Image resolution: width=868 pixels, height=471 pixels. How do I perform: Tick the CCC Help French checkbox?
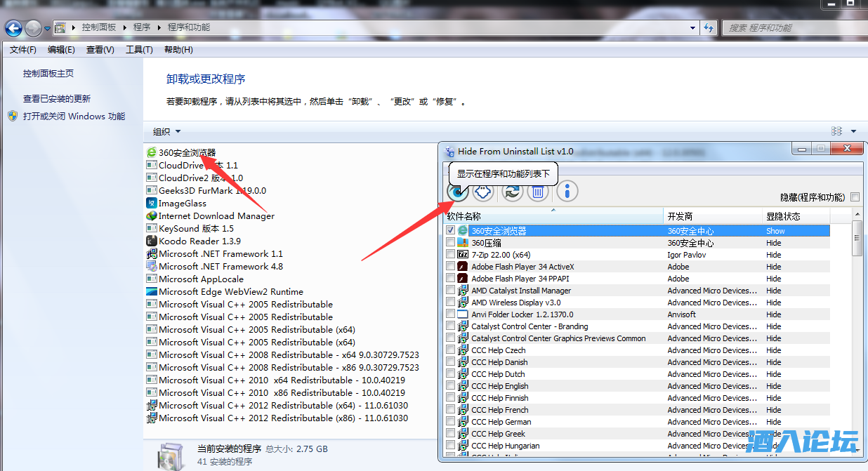[450, 409]
